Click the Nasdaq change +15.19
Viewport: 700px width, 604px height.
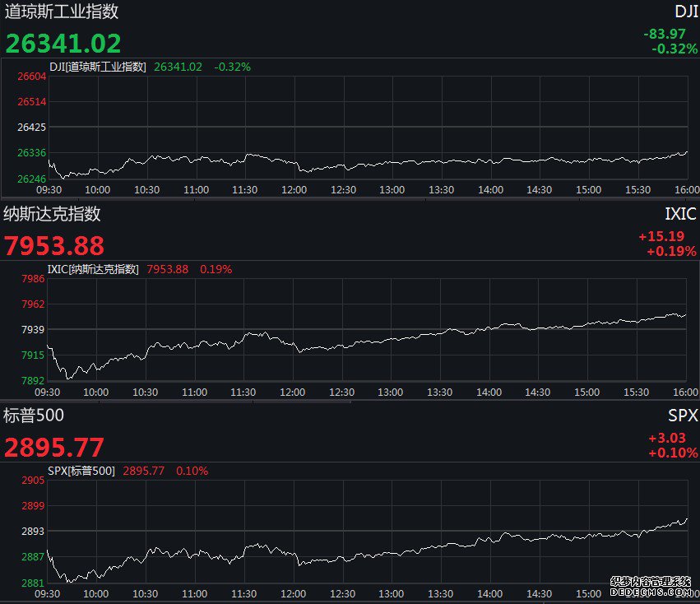tap(661, 236)
